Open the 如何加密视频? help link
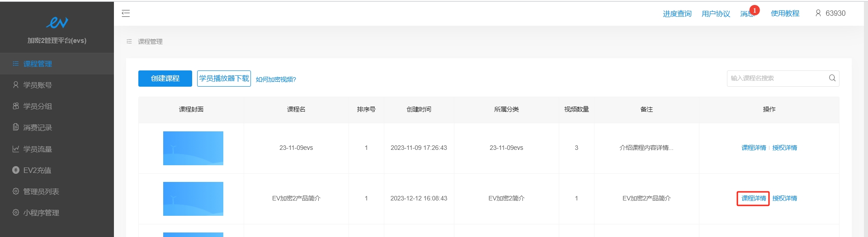This screenshot has height=237, width=868. tap(276, 79)
